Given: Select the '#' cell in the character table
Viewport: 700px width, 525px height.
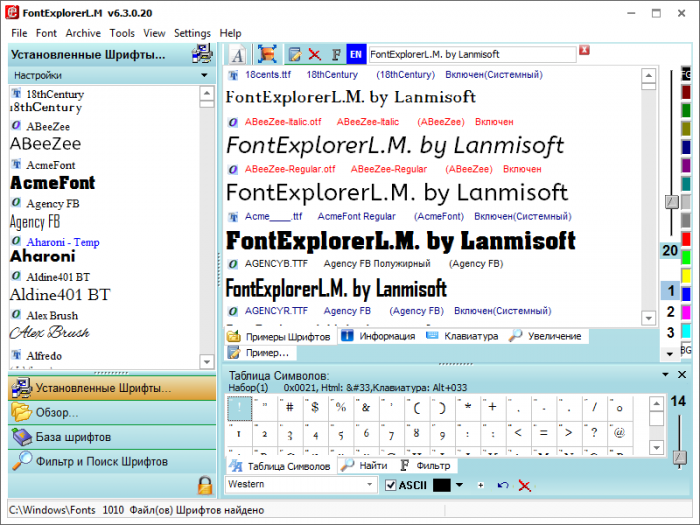Looking at the screenshot, I should click(290, 408).
